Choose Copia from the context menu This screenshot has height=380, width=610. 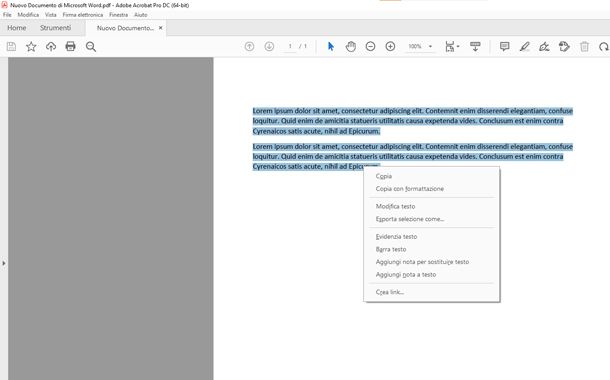pyautogui.click(x=384, y=176)
